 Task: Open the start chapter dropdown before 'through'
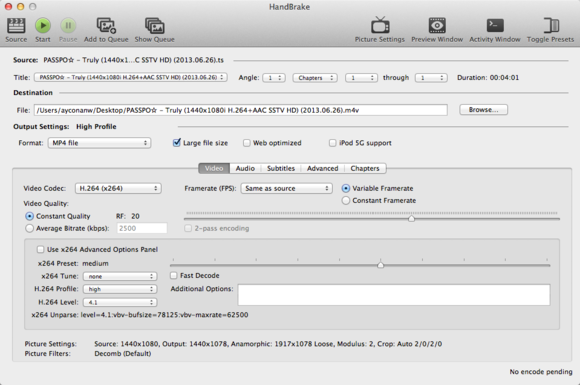tap(361, 78)
